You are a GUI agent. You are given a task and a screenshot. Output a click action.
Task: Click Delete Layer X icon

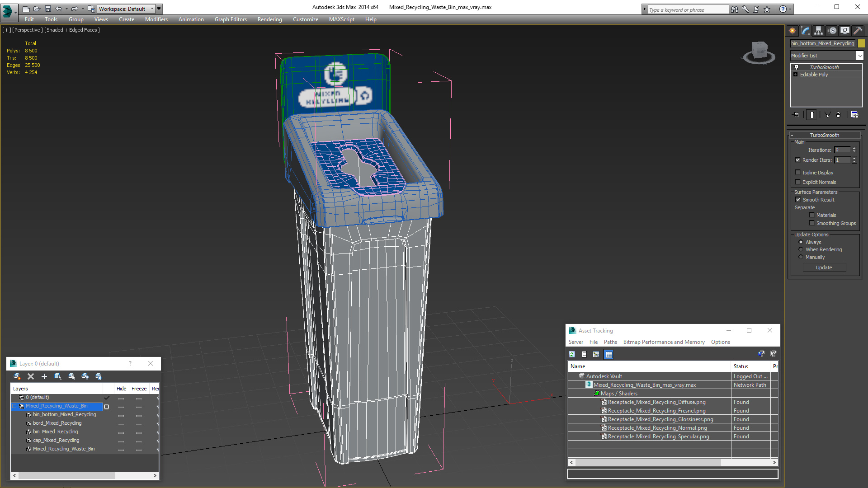click(x=31, y=376)
